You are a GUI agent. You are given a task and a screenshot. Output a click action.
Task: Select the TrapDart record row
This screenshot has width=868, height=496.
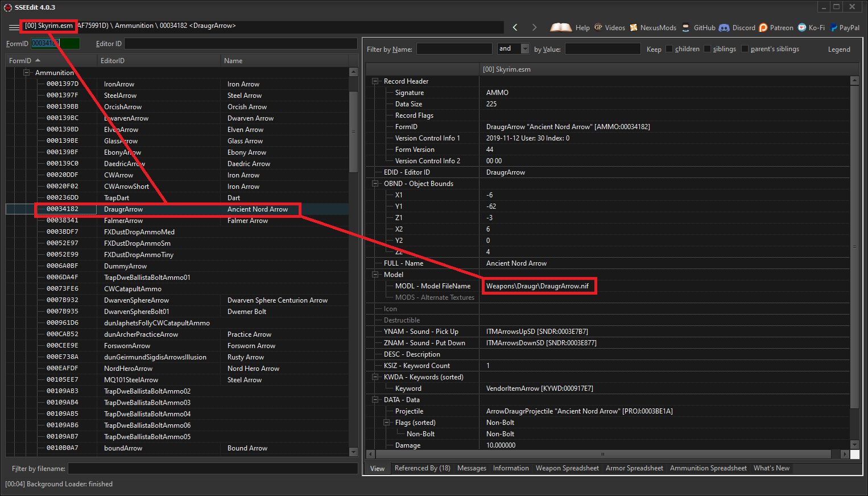point(177,198)
